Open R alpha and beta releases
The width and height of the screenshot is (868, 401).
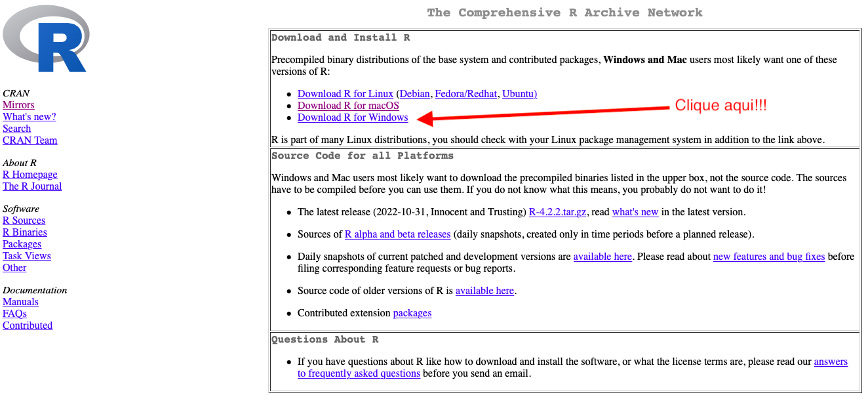(398, 234)
